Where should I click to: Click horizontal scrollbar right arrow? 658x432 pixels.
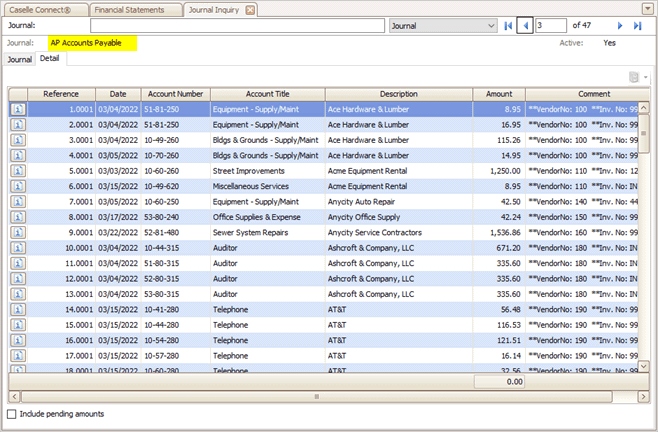643,396
